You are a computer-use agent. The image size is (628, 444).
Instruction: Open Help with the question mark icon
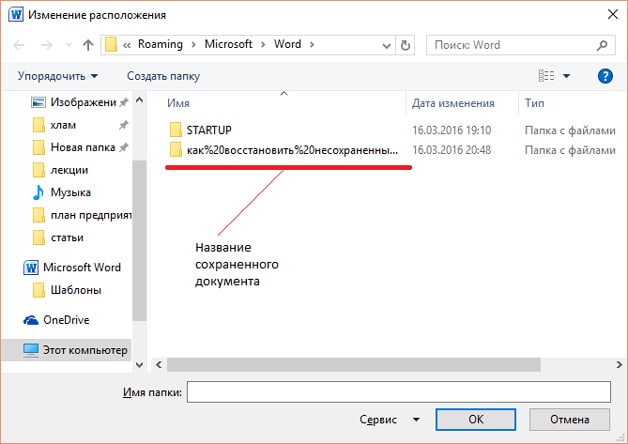click(x=605, y=76)
